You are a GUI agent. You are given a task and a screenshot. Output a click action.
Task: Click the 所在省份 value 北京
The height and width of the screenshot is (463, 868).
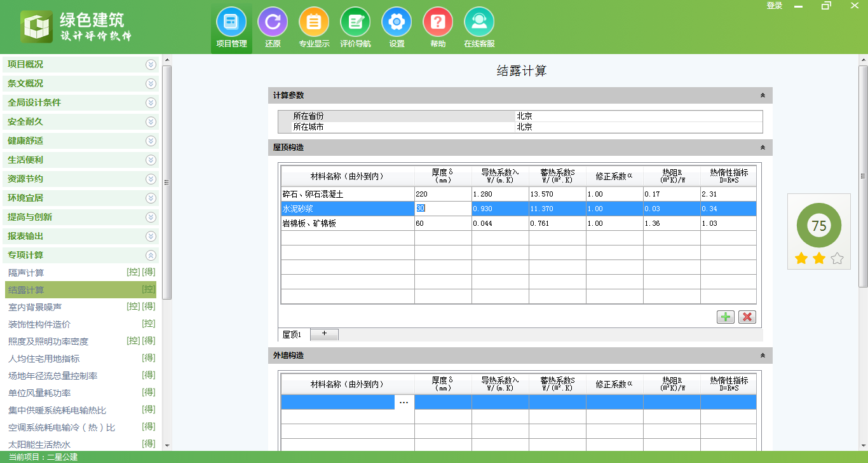coord(639,116)
